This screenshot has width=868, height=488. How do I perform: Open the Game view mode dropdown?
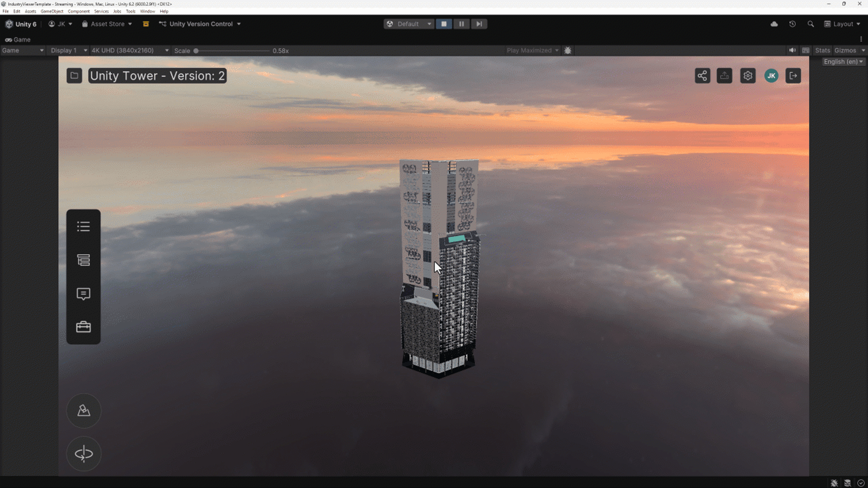[23, 50]
